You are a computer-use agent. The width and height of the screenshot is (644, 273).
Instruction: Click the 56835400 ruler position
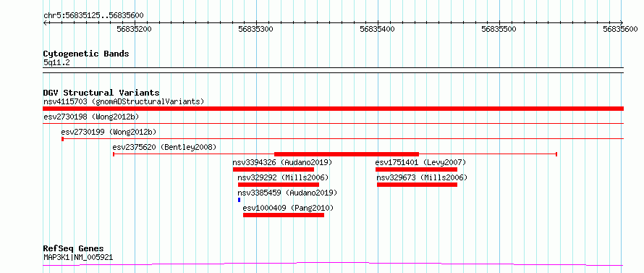click(x=378, y=29)
